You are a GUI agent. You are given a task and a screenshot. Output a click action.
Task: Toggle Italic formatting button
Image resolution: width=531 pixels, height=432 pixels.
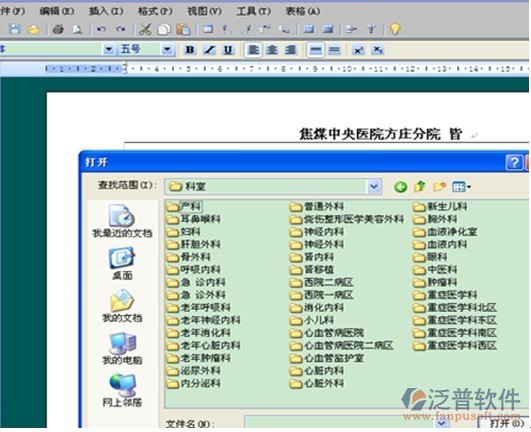(209, 50)
